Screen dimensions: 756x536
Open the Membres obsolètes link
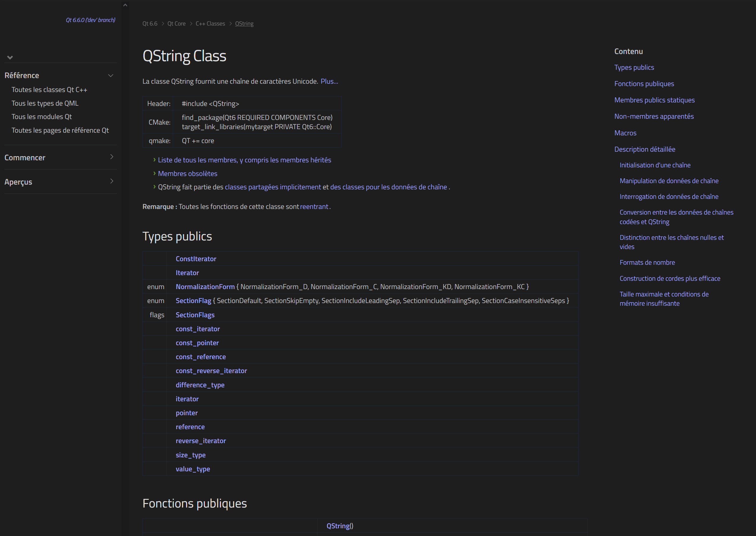(187, 174)
